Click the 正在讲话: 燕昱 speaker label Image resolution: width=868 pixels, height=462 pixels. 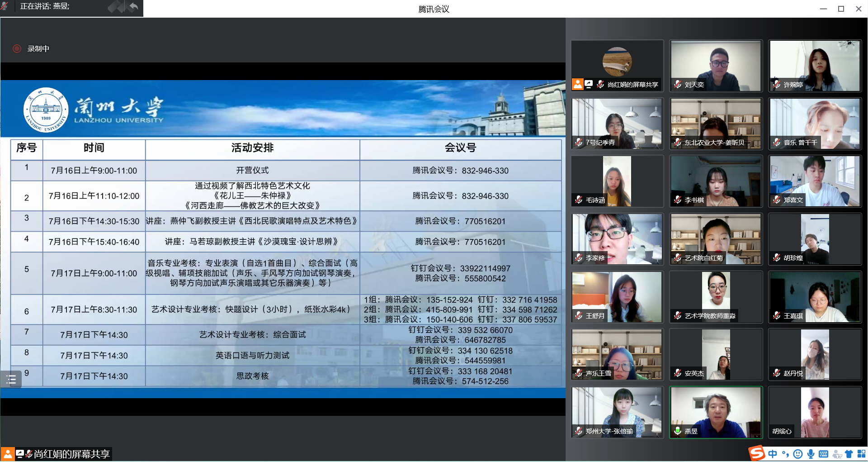[45, 6]
